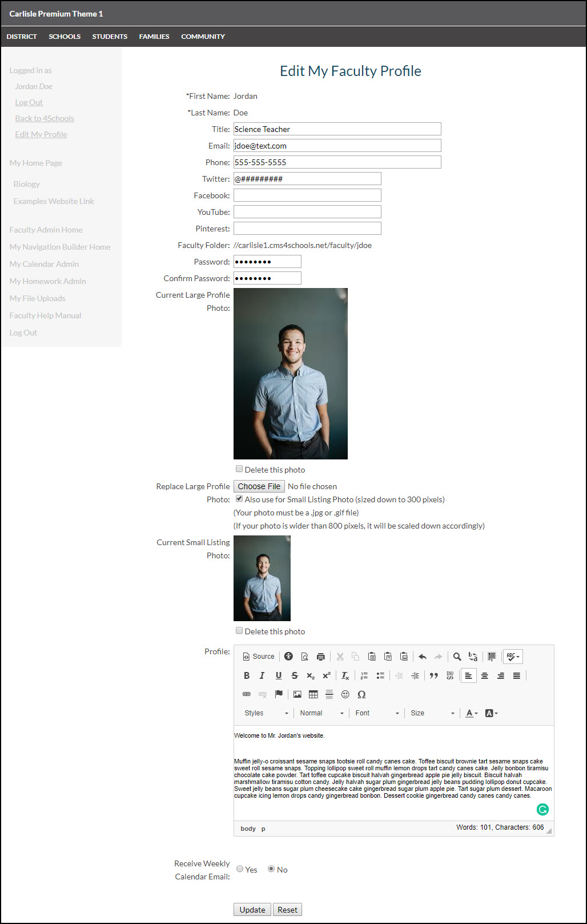Viewport: 587px width, 924px height.
Task: Open the Replace tool icon
Action: [x=473, y=657]
